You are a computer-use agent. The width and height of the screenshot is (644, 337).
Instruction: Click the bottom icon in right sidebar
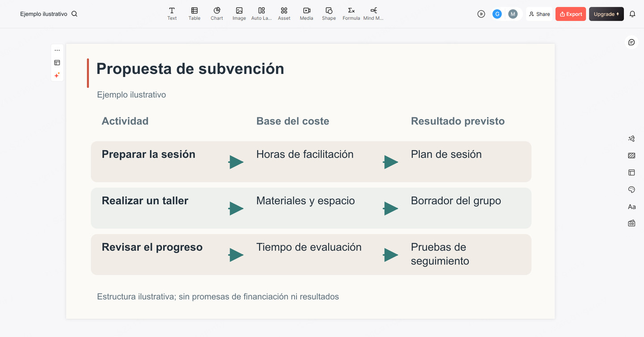click(631, 223)
